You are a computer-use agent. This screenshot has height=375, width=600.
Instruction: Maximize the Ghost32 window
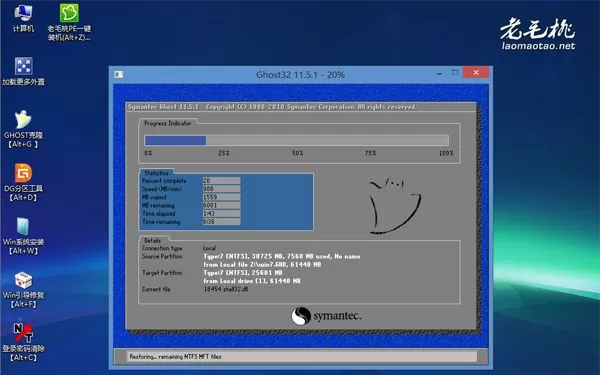(455, 72)
